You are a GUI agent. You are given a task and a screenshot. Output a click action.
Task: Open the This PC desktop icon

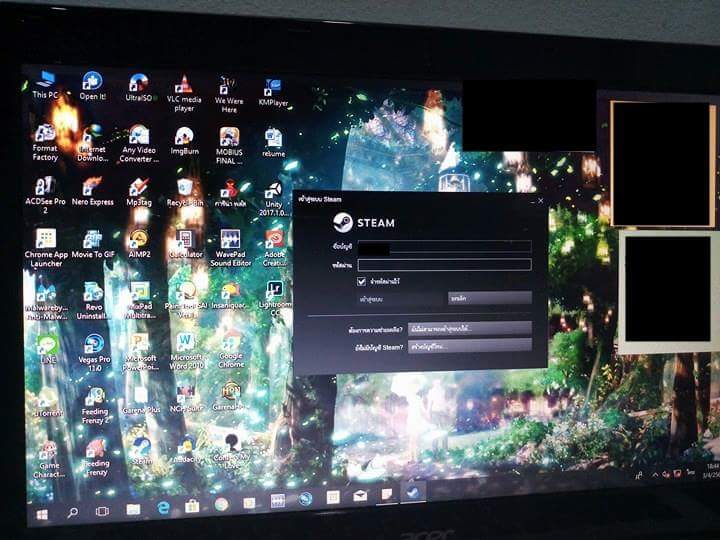click(x=45, y=85)
